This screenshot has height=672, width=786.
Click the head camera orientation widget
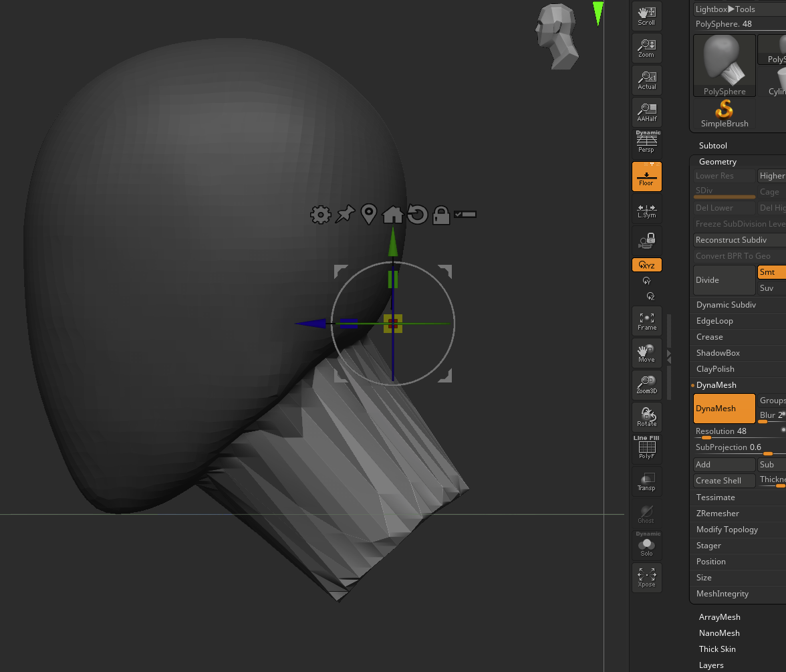556,36
